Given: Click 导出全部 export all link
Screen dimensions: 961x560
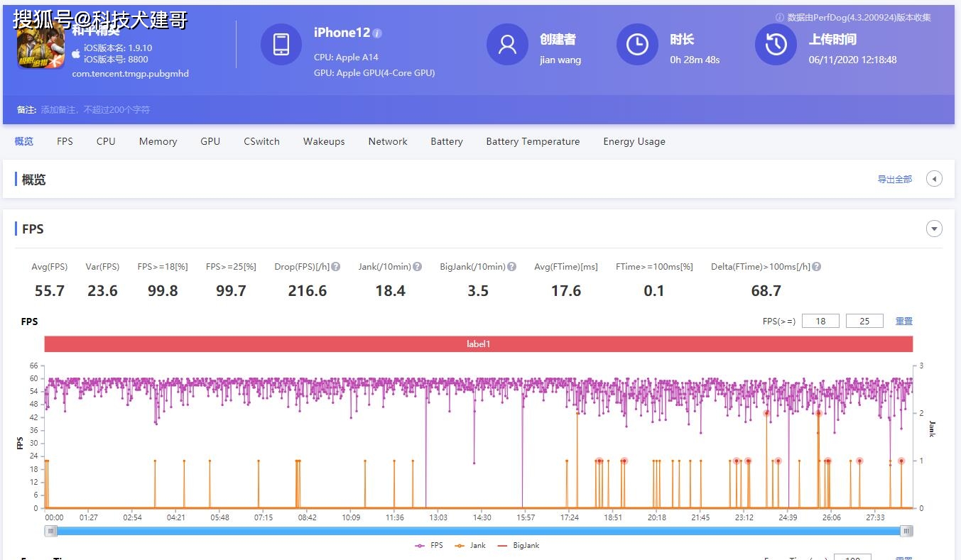Looking at the screenshot, I should pos(895,180).
